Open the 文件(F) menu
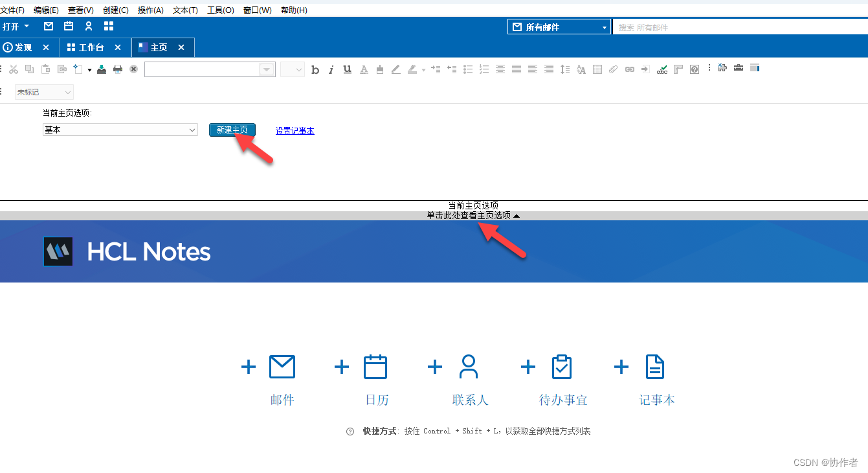Screen dimensions: 868x473 point(12,10)
